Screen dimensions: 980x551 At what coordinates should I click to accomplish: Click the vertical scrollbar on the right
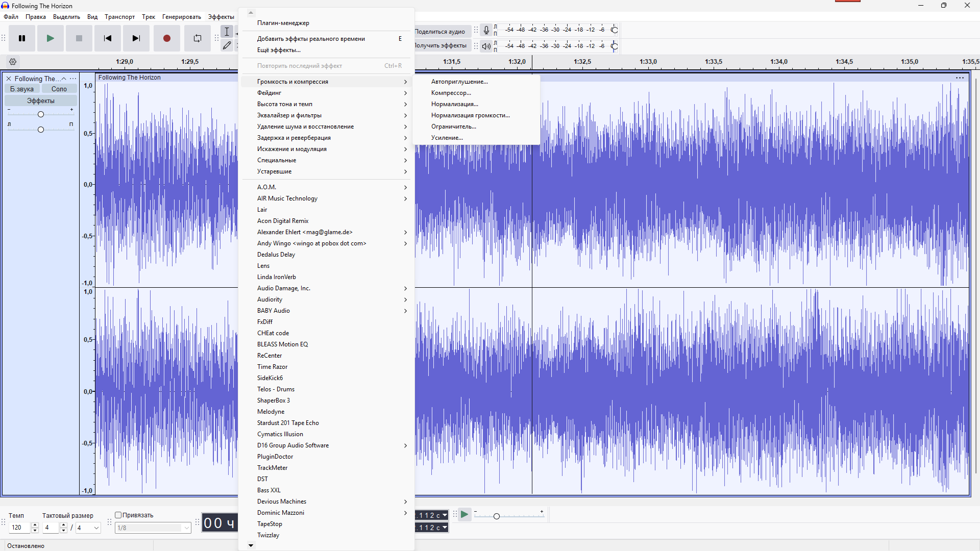tap(976, 275)
